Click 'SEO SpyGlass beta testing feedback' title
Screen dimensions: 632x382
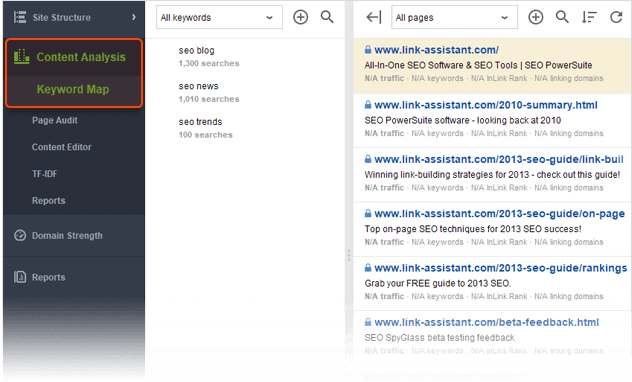pos(439,338)
